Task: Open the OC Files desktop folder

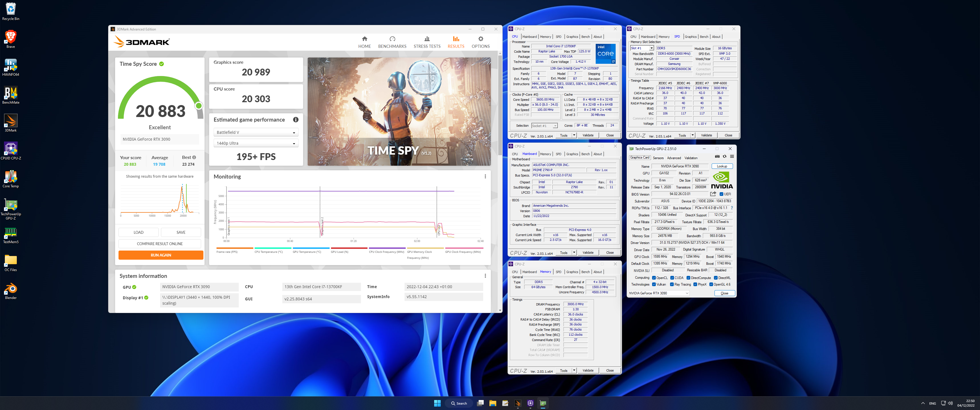Action: point(11,263)
